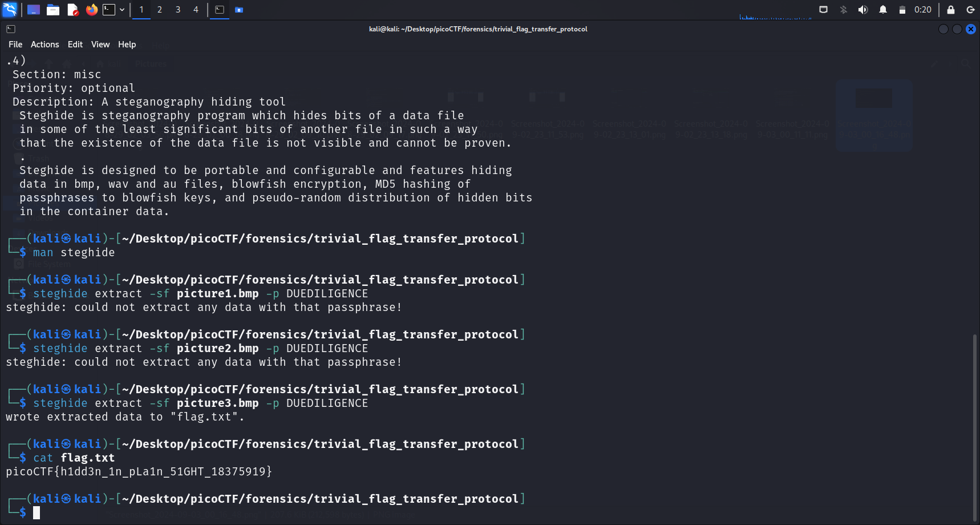Click the log out icon

click(970, 10)
